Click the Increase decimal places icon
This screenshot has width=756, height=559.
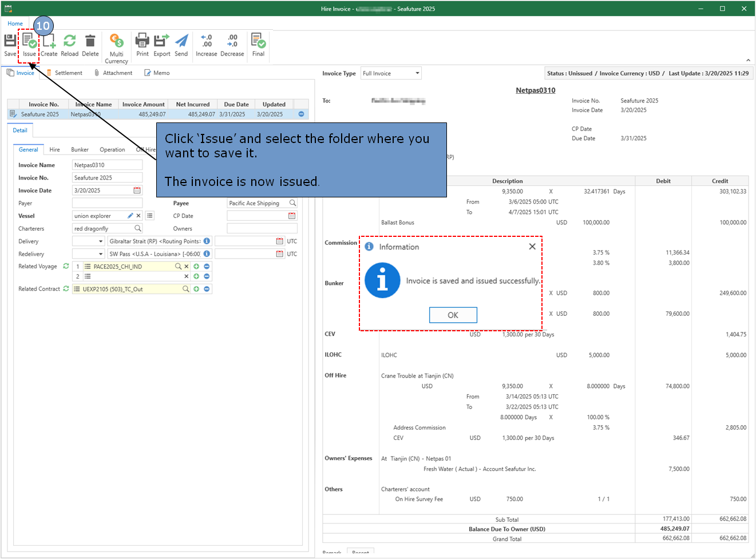coord(206,42)
